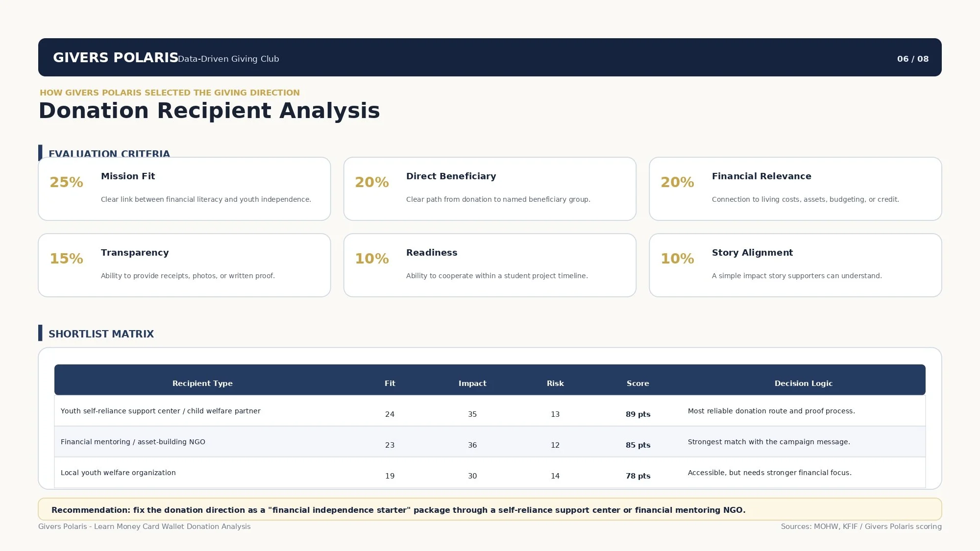Click the Recommendation banner text
The image size is (980, 551).
398,510
